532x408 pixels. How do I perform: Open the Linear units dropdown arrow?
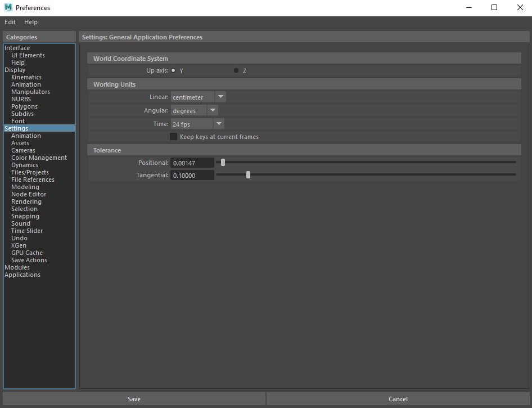click(x=220, y=97)
